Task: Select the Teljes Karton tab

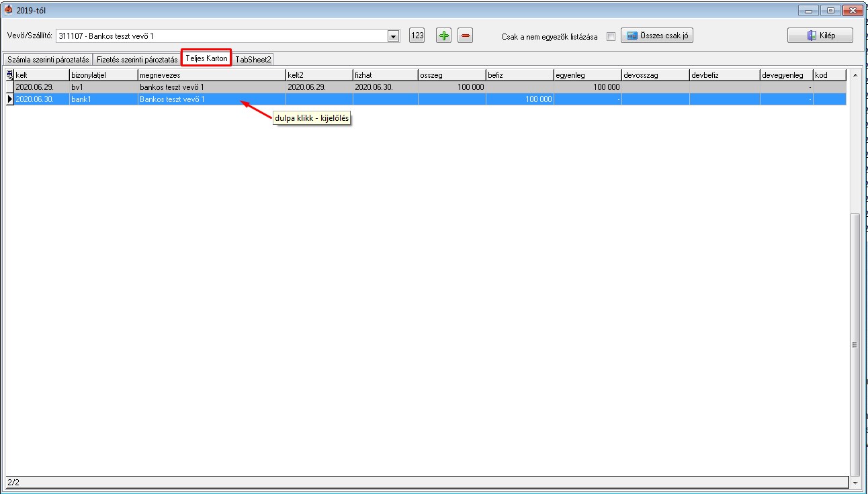Action: point(206,58)
